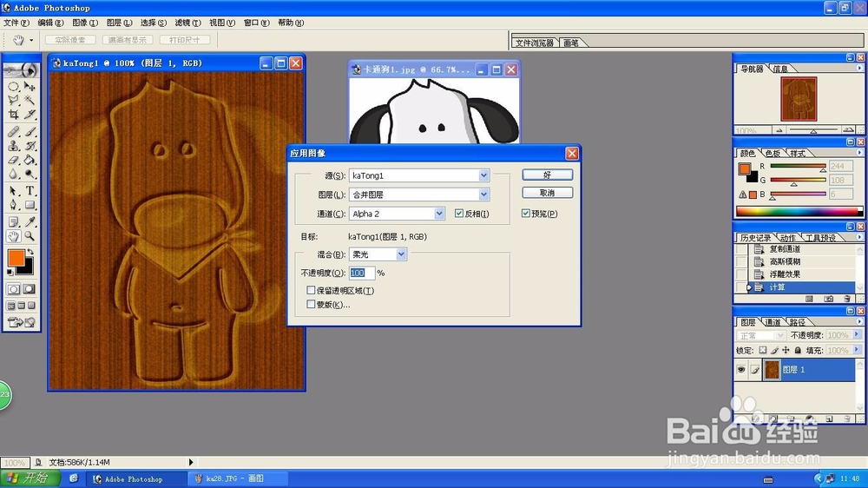This screenshot has width=868, height=488.
Task: Toggle history brush source box beside 高斯模糊
Action: (x=741, y=261)
